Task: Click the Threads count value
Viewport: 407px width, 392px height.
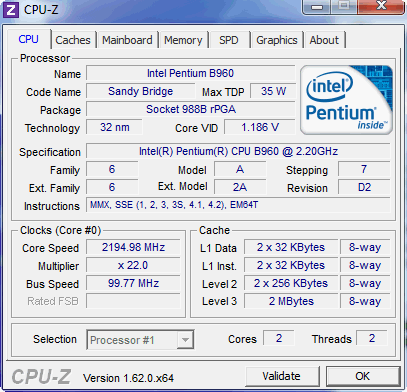Action: [x=372, y=338]
